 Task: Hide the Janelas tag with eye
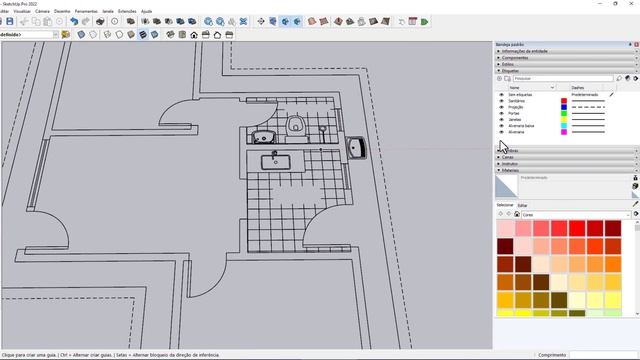point(502,120)
